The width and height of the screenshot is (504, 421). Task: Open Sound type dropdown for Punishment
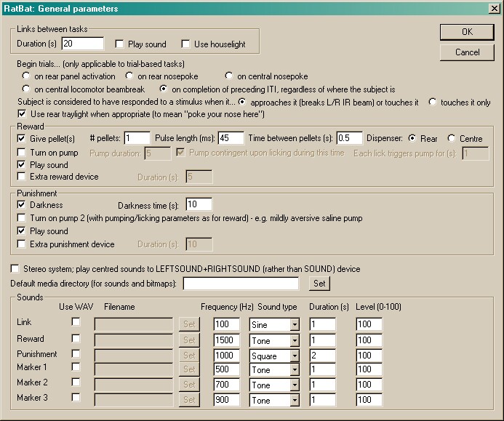point(295,356)
